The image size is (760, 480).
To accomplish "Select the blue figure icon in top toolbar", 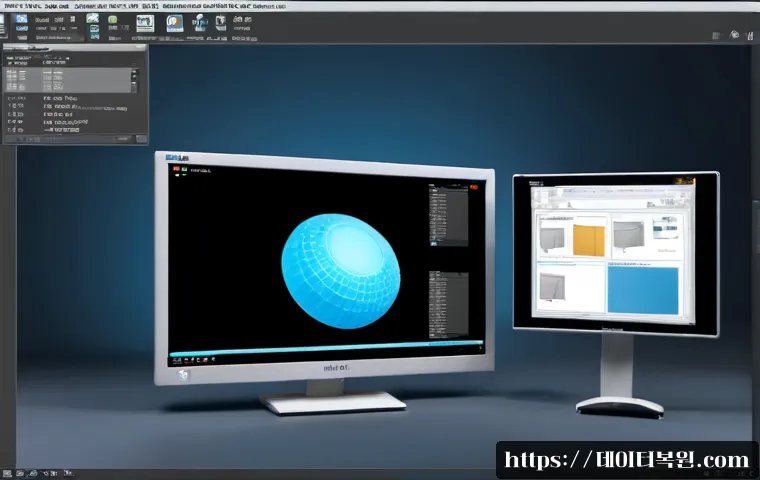I will [199, 22].
